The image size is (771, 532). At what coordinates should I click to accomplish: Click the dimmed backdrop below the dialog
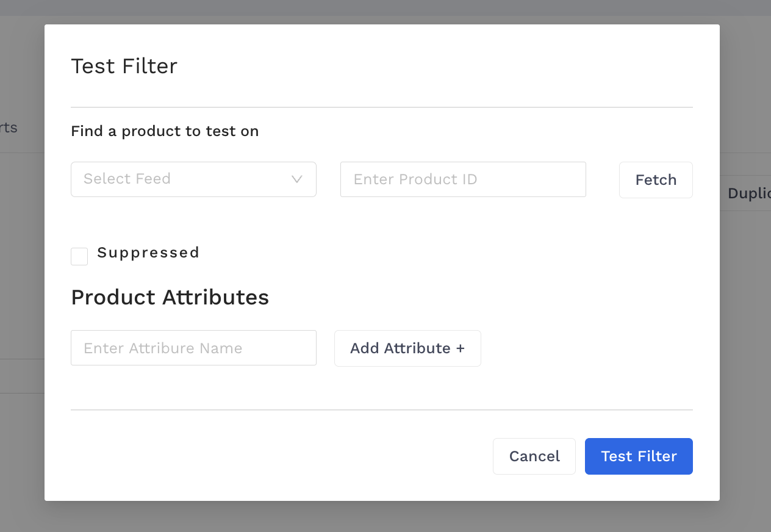(384, 517)
